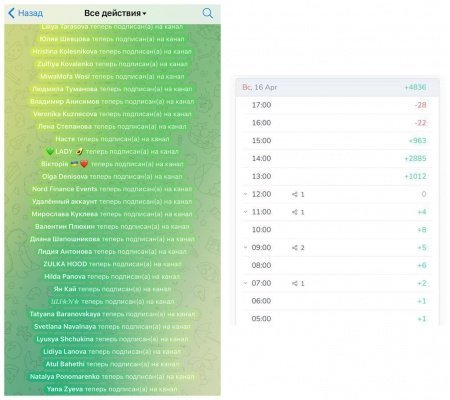Click the LADY log entry with avocado
The width and height of the screenshot is (450, 400).
[112, 151]
